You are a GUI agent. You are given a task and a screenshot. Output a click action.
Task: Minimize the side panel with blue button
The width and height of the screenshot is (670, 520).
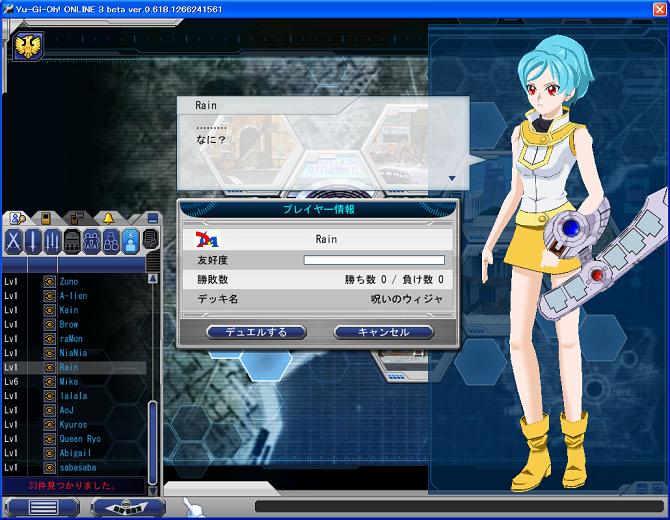[x=153, y=219]
